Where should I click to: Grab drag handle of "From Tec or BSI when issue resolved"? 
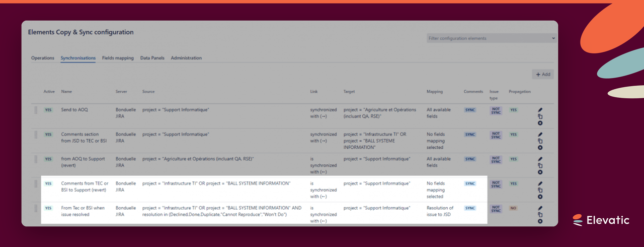tap(36, 208)
